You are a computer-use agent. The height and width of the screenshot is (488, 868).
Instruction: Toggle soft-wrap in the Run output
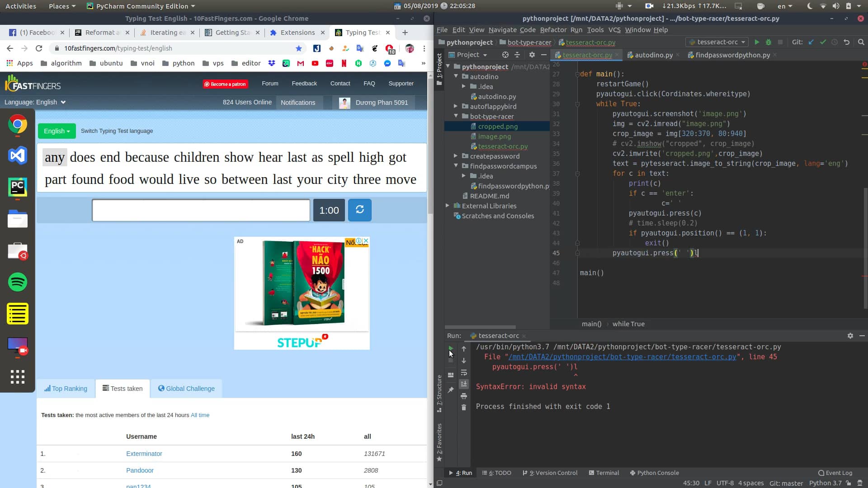click(x=464, y=373)
